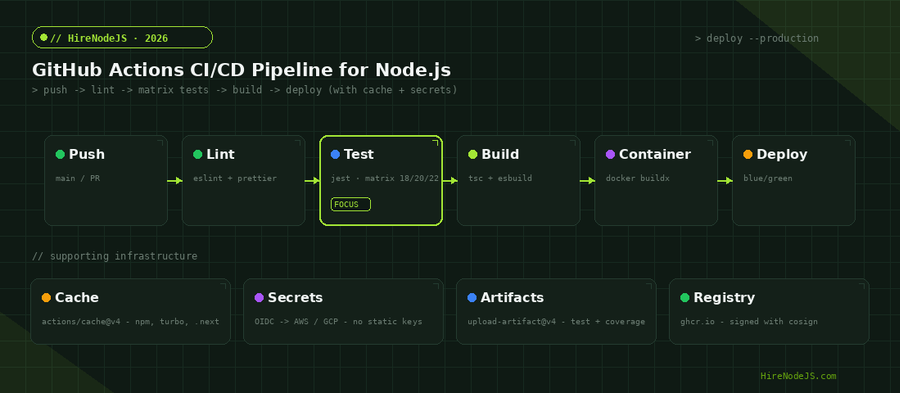Open the Artifacts card title
This screenshot has width=900, height=393.
(512, 298)
